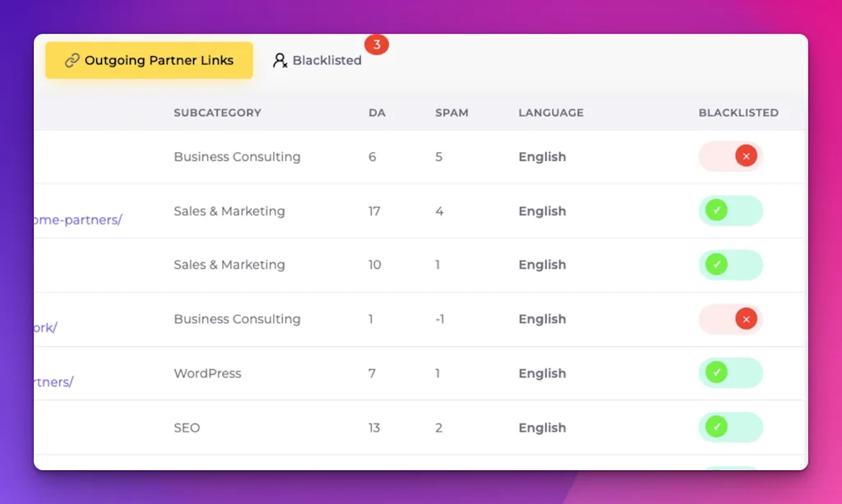The image size is (842, 504).
Task: Disable the blacklist toggle for the SEO row
Action: point(730,428)
